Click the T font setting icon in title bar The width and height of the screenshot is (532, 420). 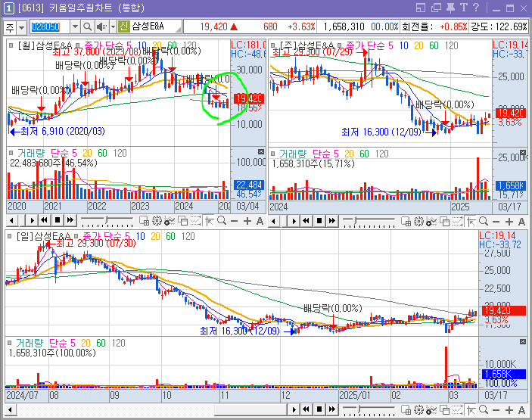tap(464, 8)
